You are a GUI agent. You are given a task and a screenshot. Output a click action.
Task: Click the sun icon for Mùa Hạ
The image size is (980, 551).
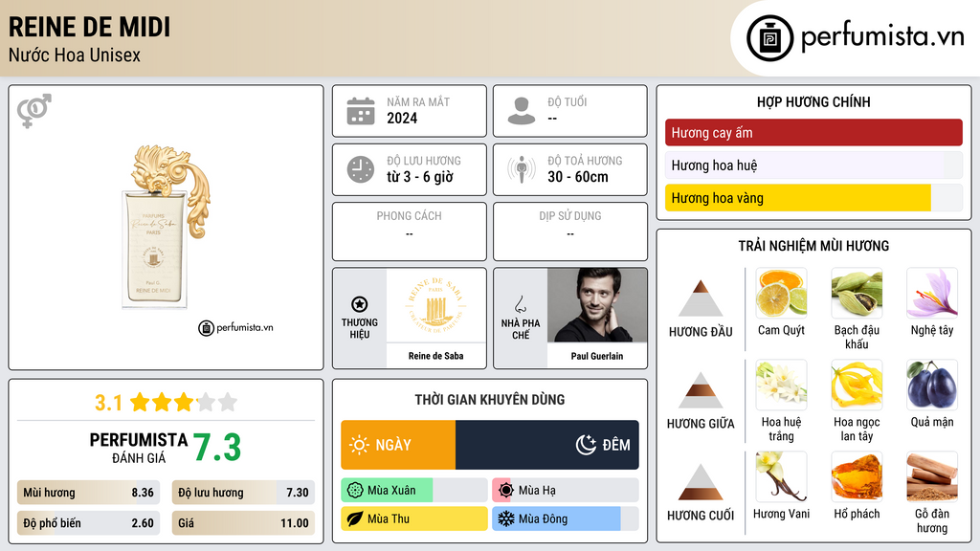pyautogui.click(x=506, y=491)
